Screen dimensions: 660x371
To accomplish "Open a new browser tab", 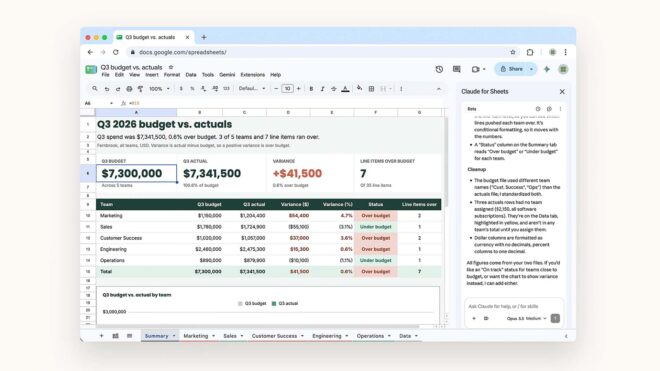I will (204, 37).
